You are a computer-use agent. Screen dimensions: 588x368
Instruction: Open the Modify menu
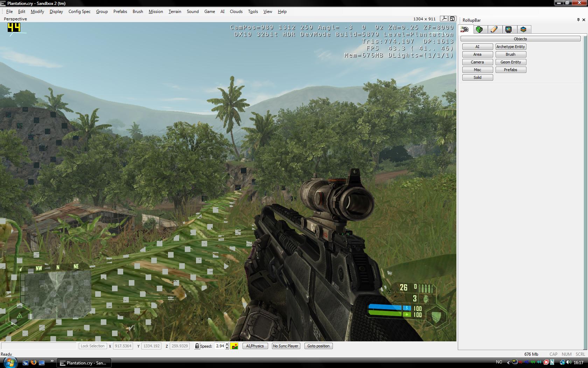pos(37,12)
